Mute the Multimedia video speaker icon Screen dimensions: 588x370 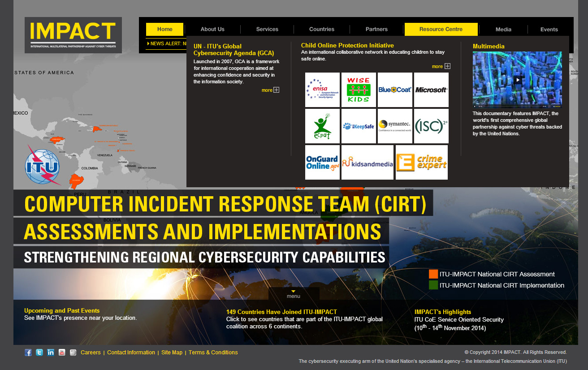pos(554,107)
